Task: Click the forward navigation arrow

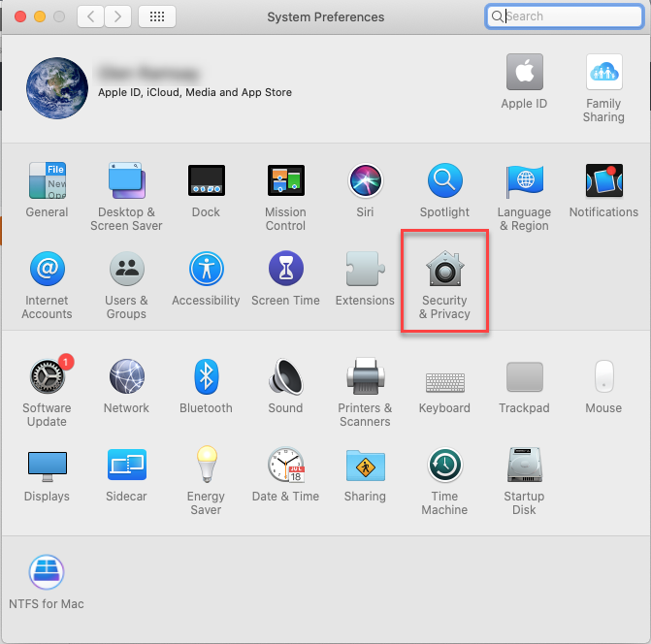Action: tap(118, 16)
